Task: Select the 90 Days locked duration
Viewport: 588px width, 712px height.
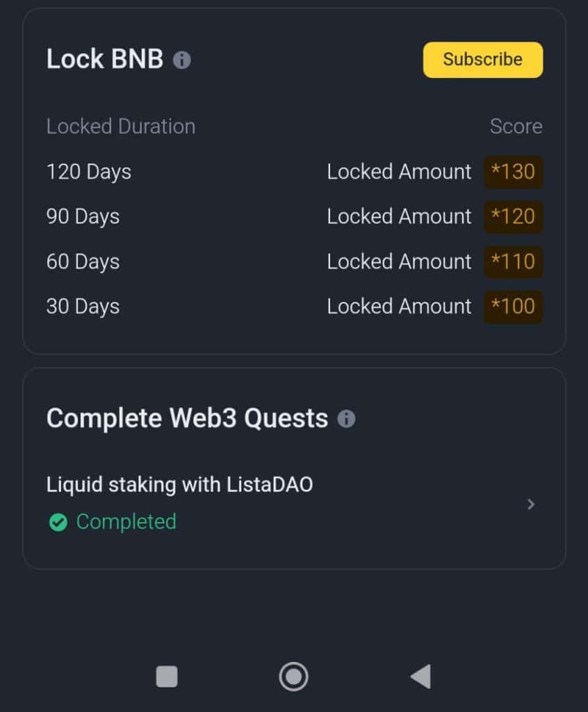Action: [x=83, y=216]
